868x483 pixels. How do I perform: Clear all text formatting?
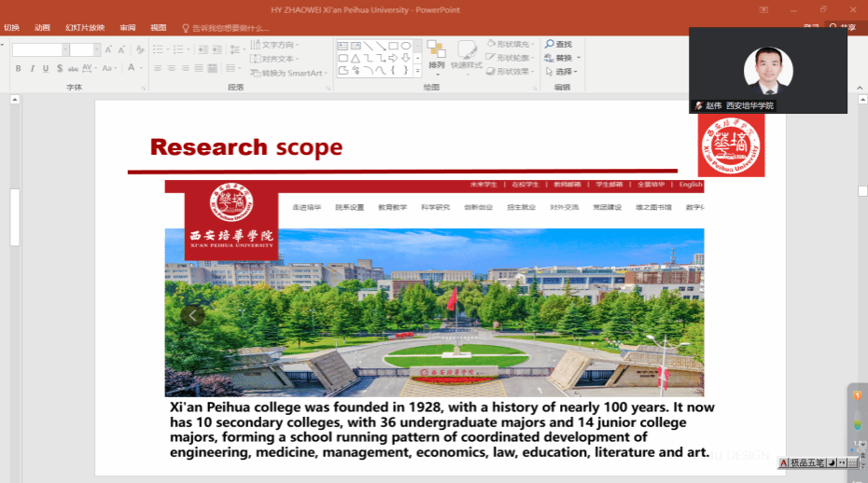click(x=140, y=48)
